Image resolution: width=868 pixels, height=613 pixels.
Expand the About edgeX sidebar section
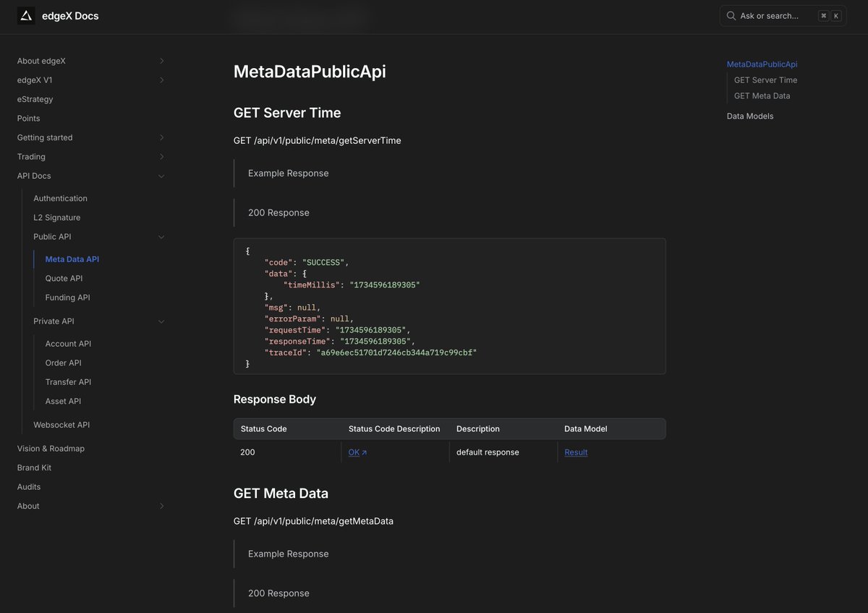[x=161, y=61]
